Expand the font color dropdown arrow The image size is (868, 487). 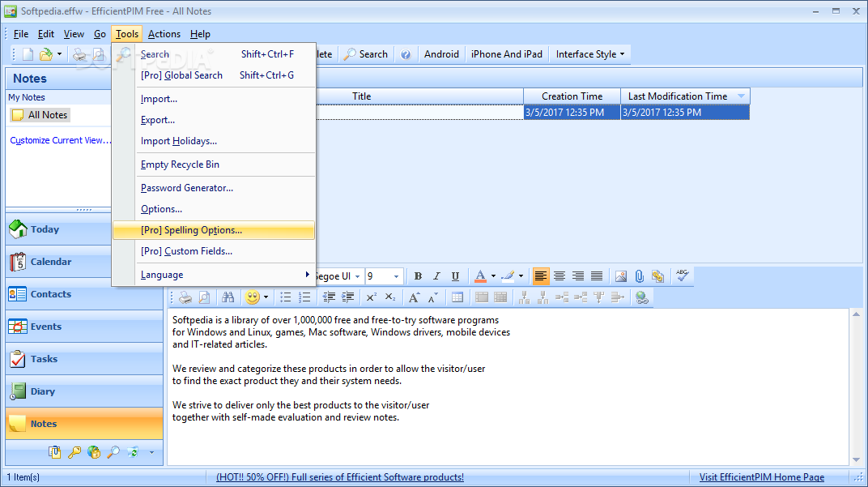click(x=493, y=276)
